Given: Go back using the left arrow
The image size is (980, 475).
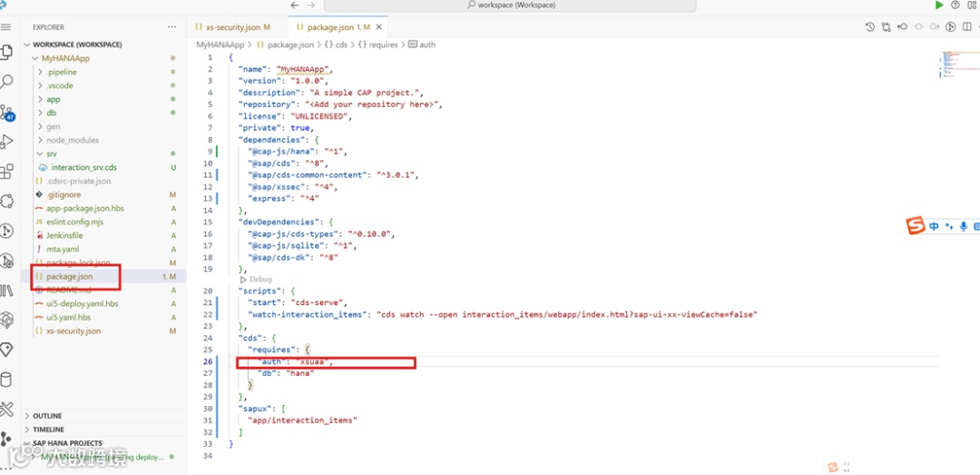Looking at the screenshot, I should click(x=295, y=5).
